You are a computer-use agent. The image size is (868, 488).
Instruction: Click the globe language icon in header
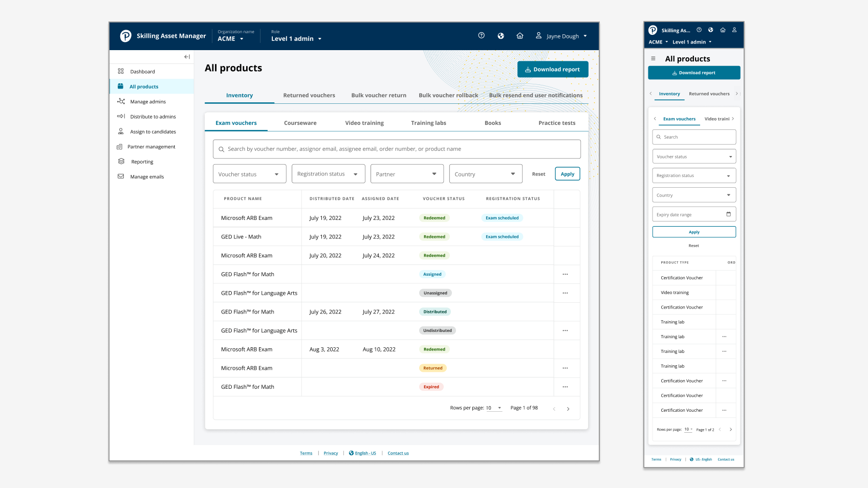pos(501,36)
